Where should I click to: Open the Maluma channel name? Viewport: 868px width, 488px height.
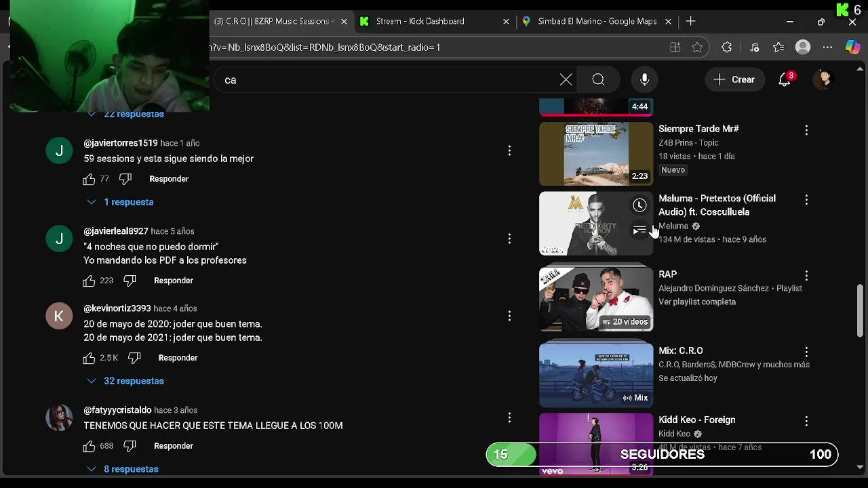673,226
